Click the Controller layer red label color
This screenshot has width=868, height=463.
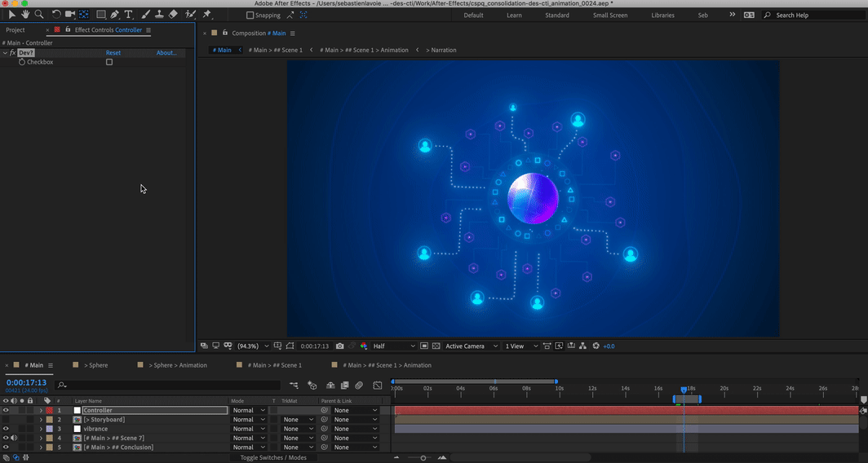49,411
